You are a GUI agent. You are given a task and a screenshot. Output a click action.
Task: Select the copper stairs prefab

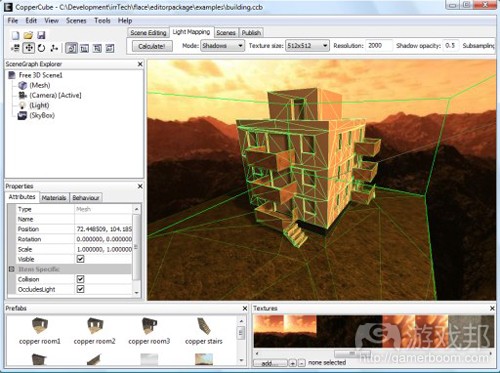[204, 331]
